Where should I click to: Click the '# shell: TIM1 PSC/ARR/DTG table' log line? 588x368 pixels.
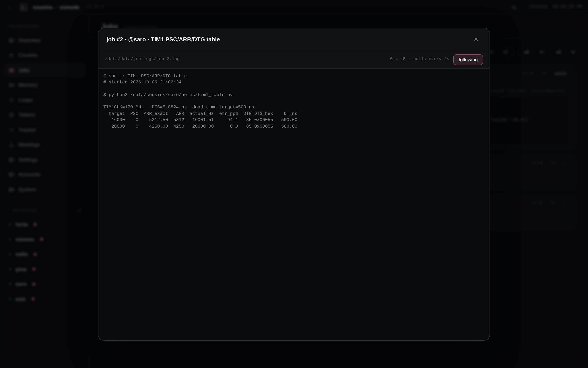pyautogui.click(x=145, y=76)
